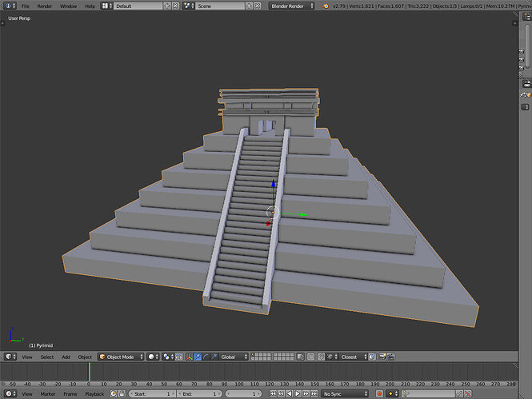Open the Closest snap target dropdown
The height and width of the screenshot is (399, 532).
coord(353,357)
